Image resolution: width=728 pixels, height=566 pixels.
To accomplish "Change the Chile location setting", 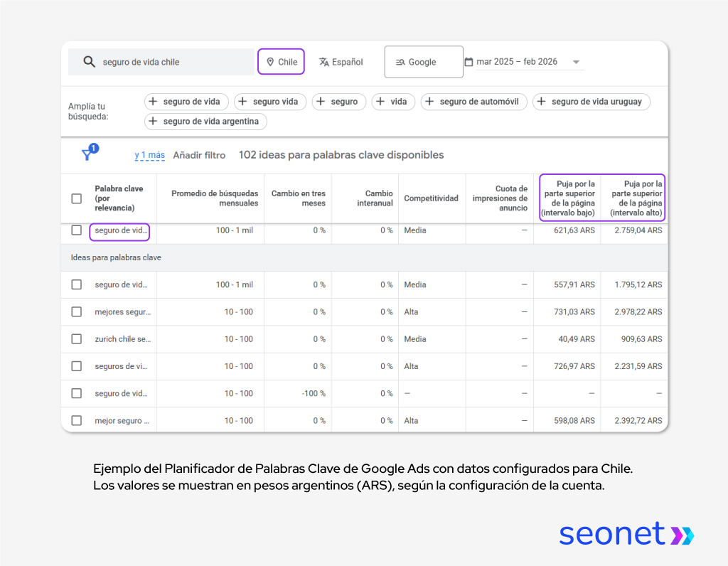I will tap(281, 62).
